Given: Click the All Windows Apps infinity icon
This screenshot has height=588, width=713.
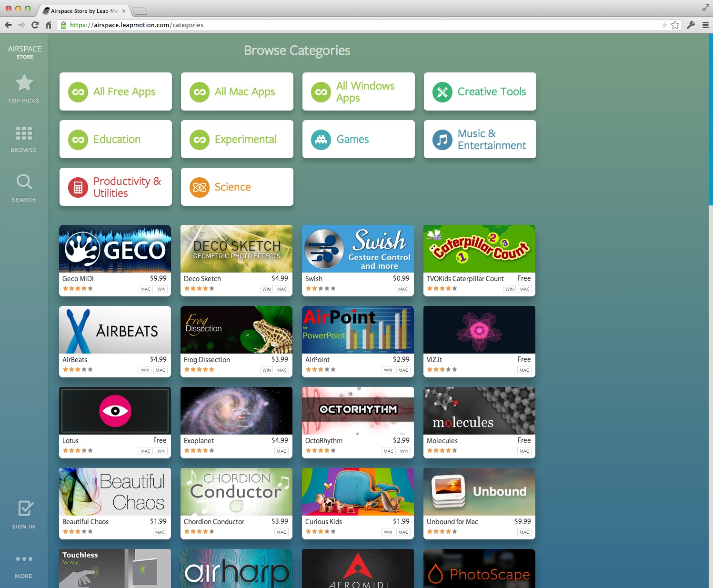Looking at the screenshot, I should coord(321,92).
